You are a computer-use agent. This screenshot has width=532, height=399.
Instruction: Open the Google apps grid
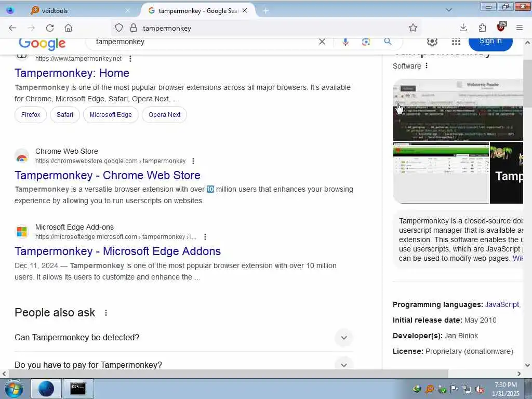pos(456,42)
